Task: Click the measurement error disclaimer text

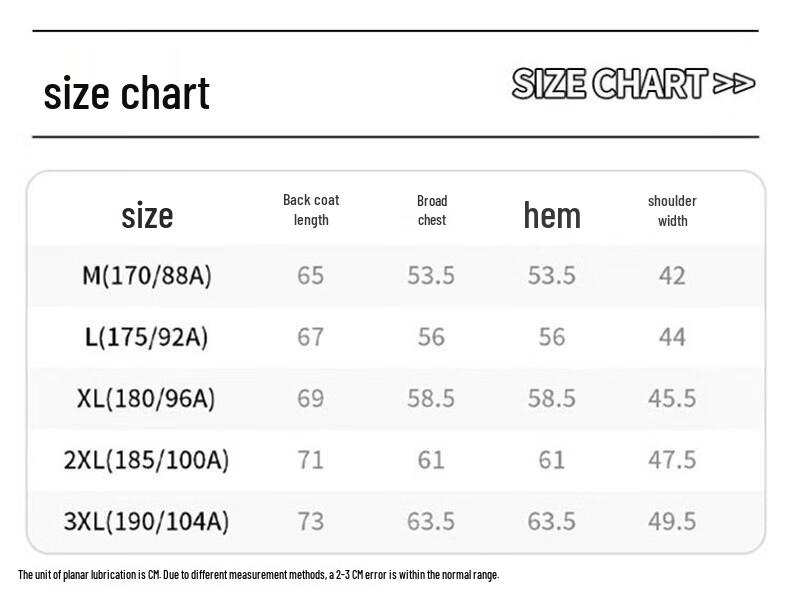Action: 258,575
